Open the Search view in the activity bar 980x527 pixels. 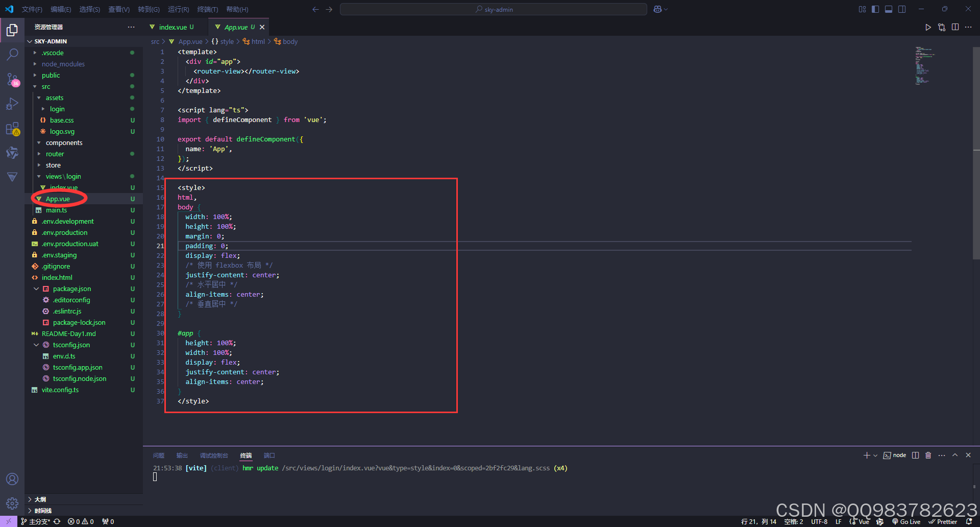(x=12, y=54)
